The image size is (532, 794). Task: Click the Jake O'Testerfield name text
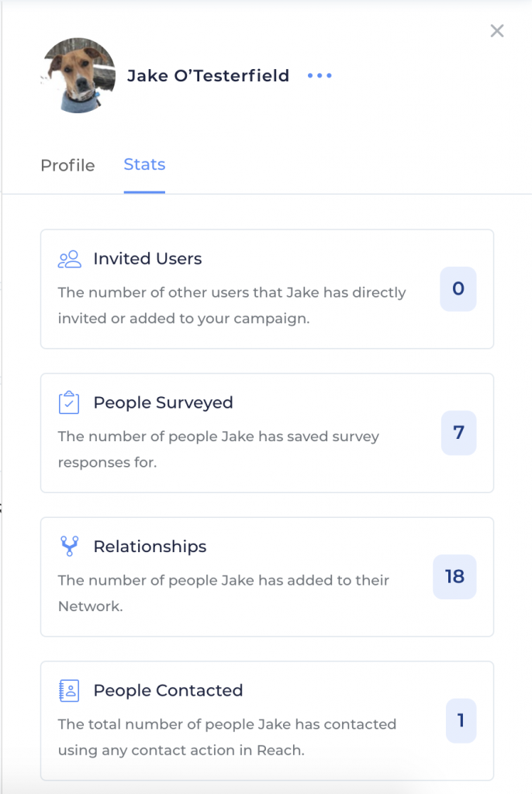click(208, 75)
